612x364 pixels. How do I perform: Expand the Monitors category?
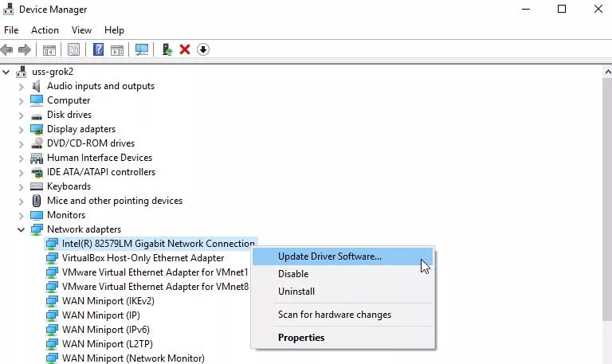(21, 215)
